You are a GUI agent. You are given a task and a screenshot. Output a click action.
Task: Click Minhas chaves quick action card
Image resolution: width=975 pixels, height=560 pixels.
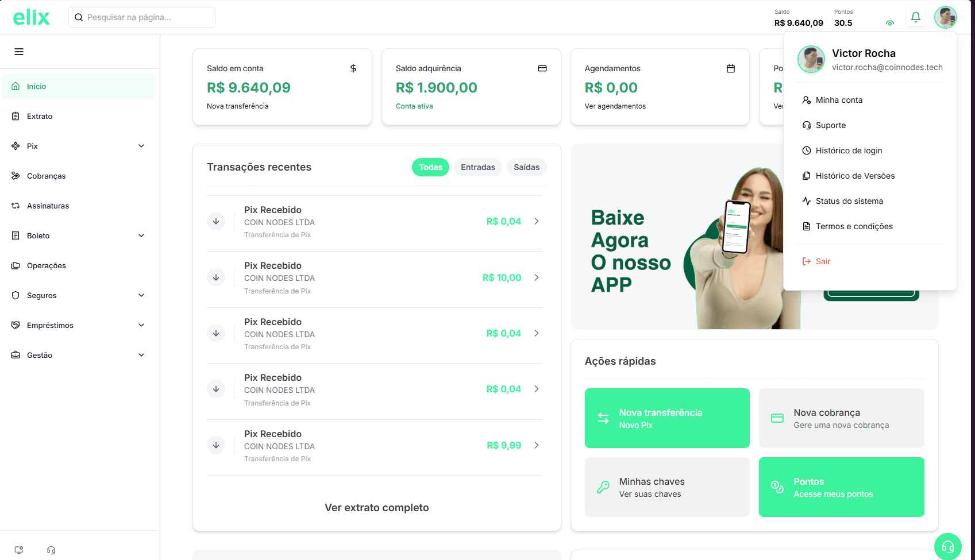coord(667,487)
